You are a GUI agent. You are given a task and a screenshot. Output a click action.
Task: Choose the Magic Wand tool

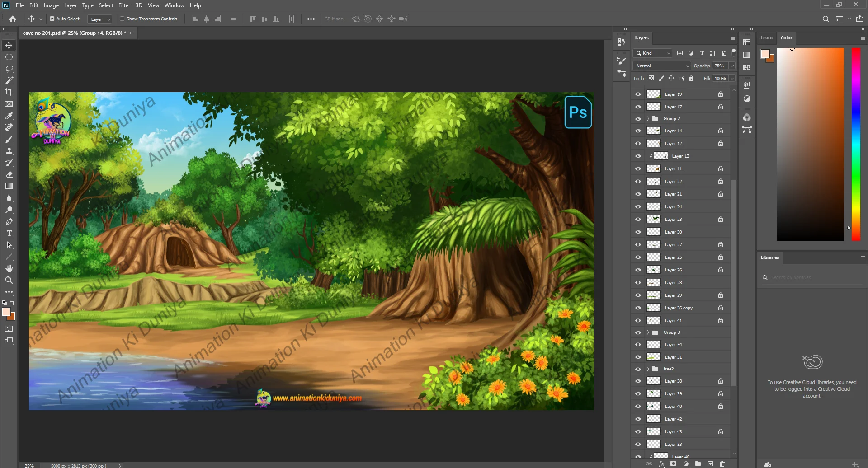(9, 80)
